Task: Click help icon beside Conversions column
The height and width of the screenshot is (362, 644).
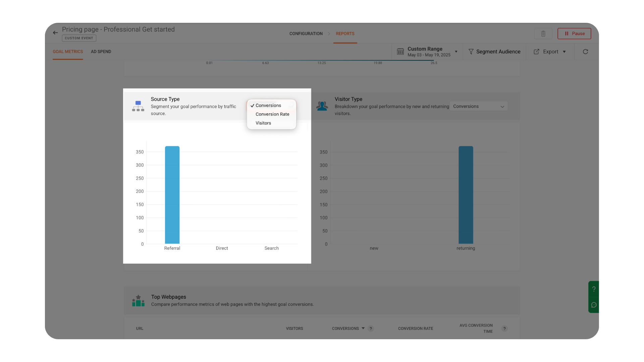Action: click(x=371, y=328)
